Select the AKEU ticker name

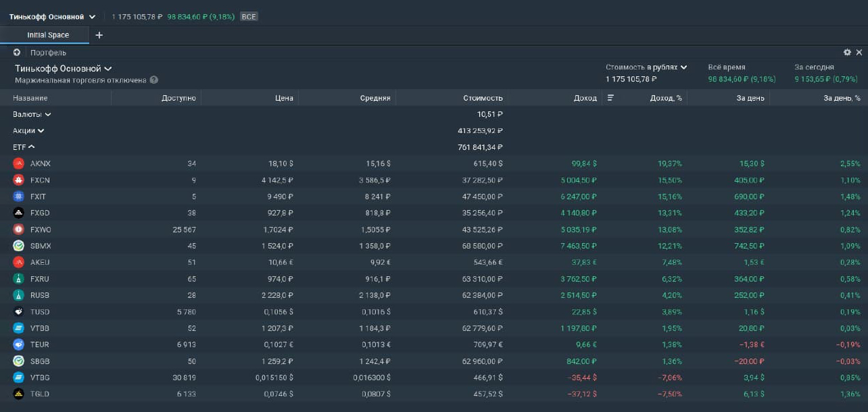point(40,262)
